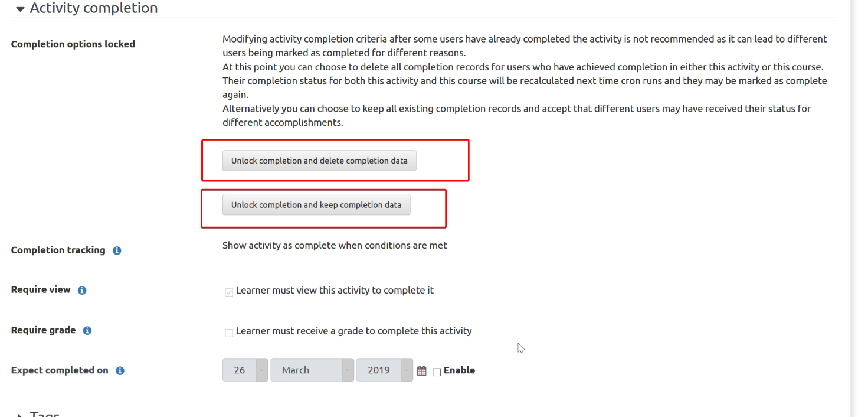
Task: Expand the Tags section arrow
Action: coord(21,415)
